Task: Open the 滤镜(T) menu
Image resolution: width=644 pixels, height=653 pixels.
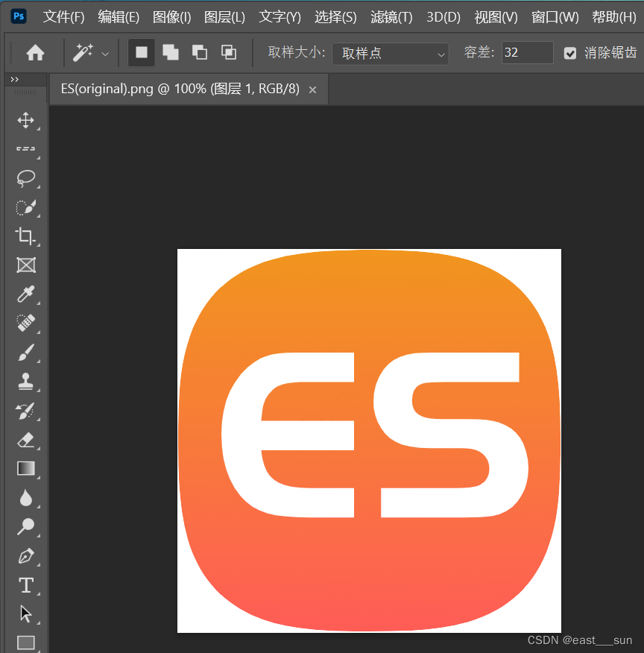Action: [391, 17]
